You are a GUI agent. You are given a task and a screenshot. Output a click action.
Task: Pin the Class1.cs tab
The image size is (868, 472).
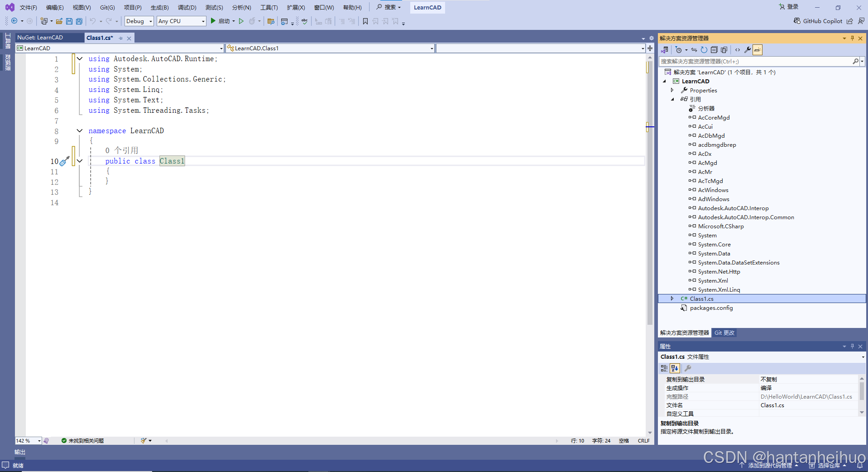121,39
